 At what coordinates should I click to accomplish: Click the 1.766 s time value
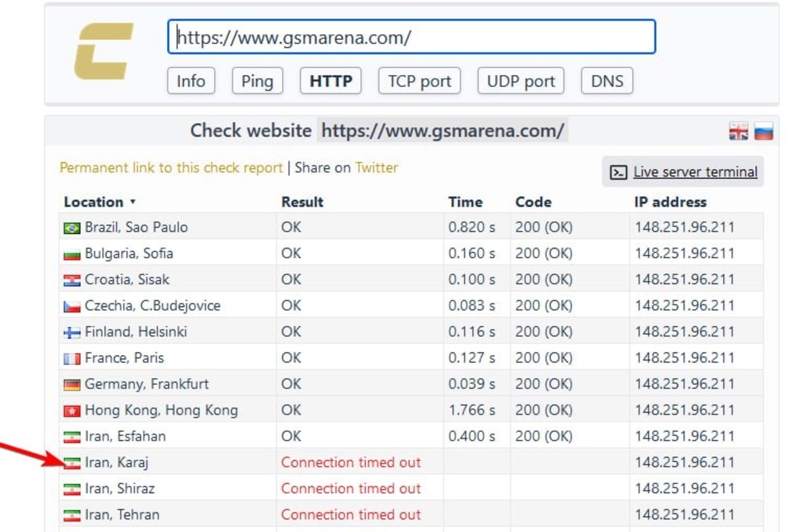tap(472, 410)
